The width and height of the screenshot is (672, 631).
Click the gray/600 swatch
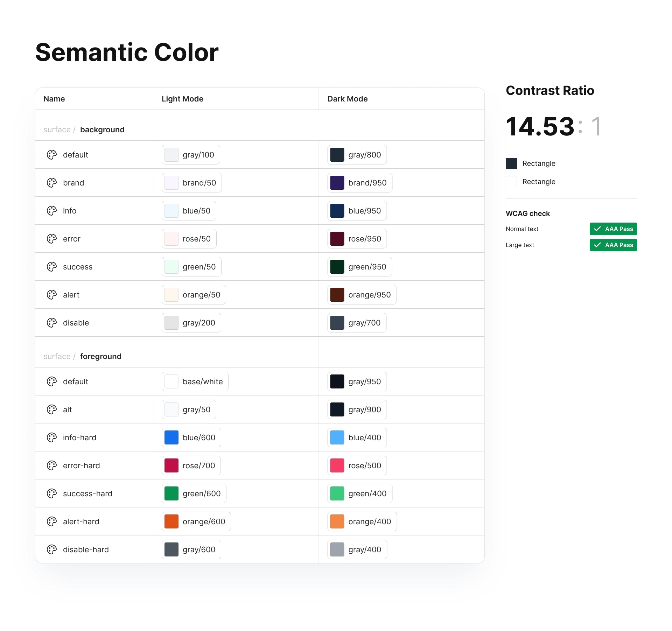coord(171,549)
